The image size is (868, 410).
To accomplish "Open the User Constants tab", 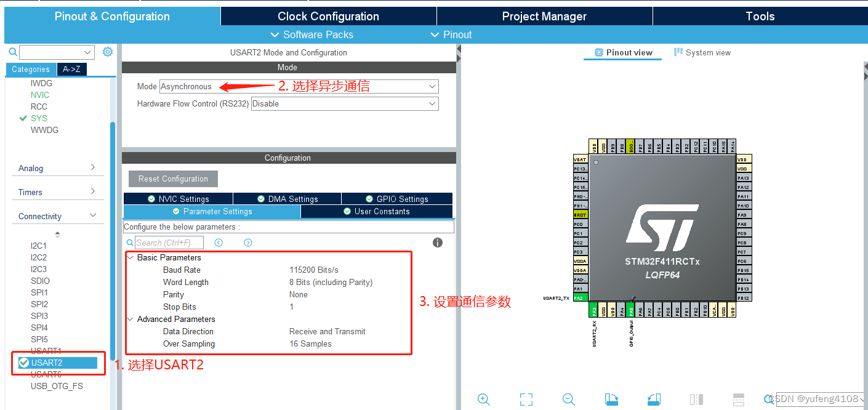I will (377, 211).
